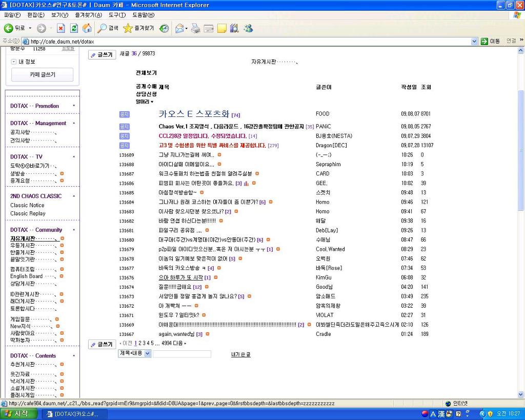
Task: Click the IME help question mark icon in tray
Action: 459,414
